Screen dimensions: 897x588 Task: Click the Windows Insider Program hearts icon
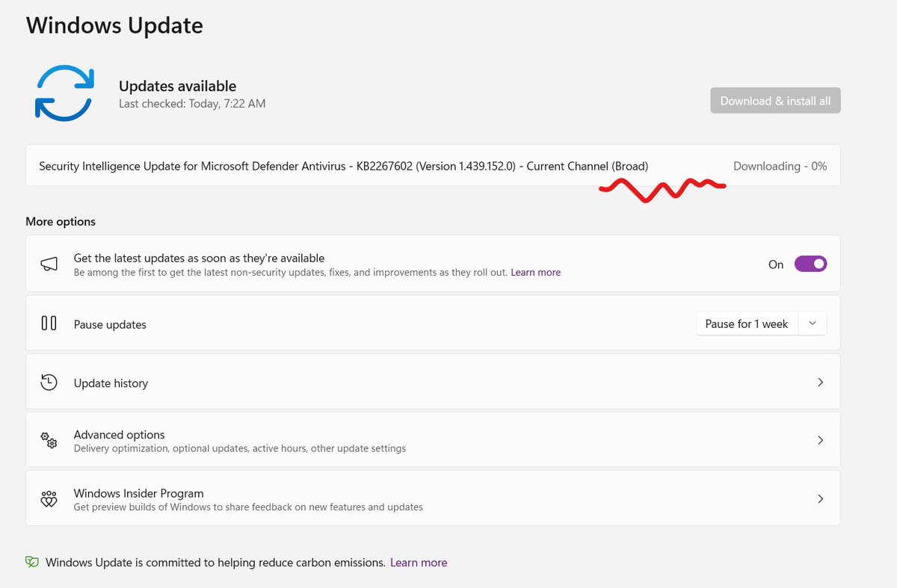click(49, 499)
